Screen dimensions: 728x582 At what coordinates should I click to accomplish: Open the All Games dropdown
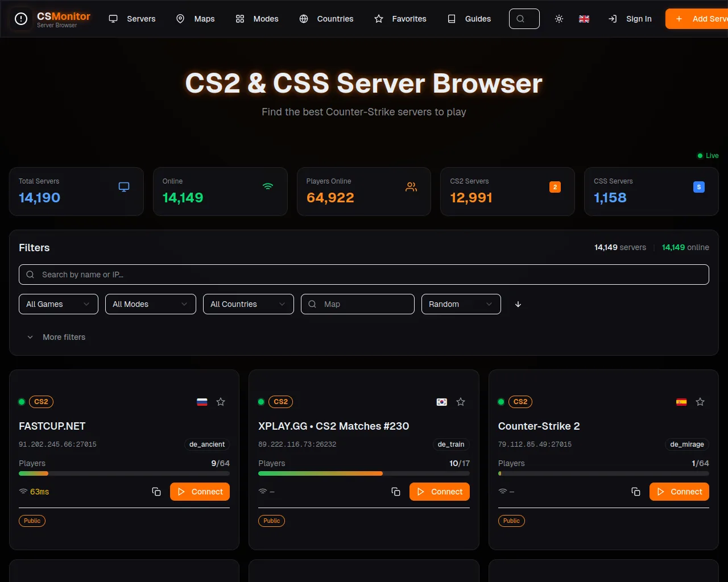(59, 304)
